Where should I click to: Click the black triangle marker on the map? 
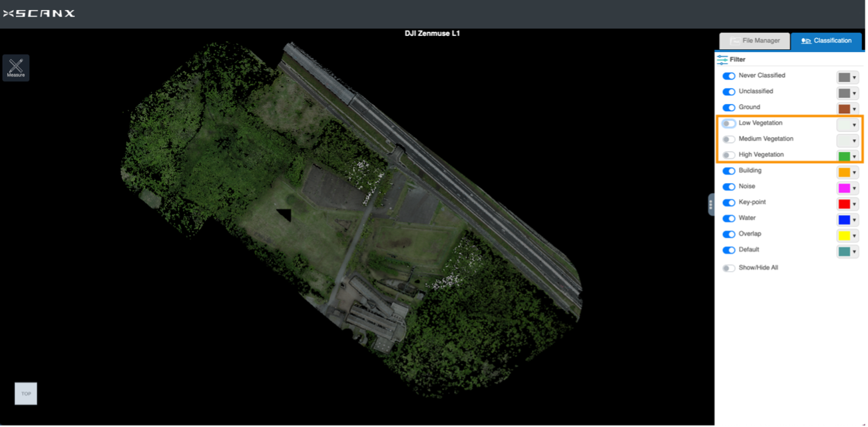[x=284, y=214]
